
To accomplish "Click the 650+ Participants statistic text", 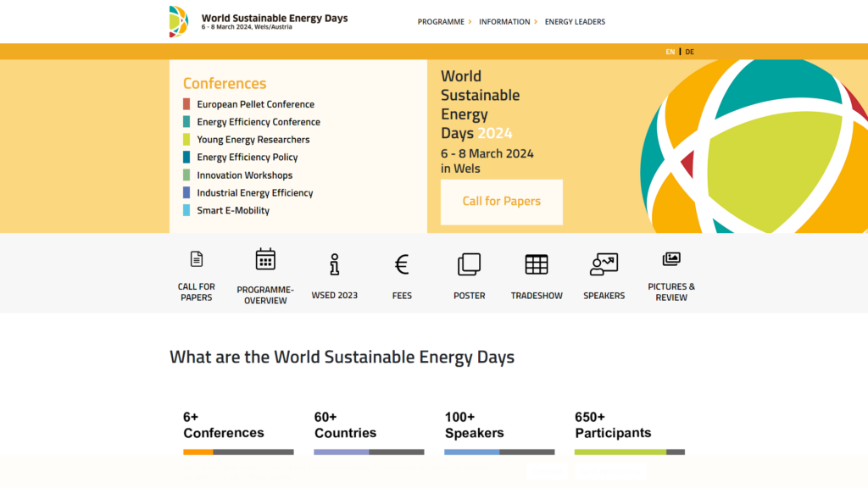I will tap(613, 425).
